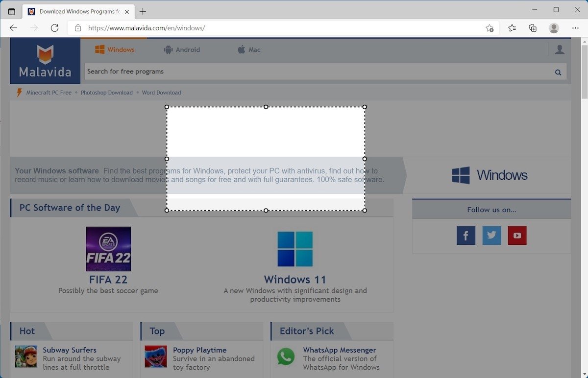Click the search magnifier icon

click(558, 72)
